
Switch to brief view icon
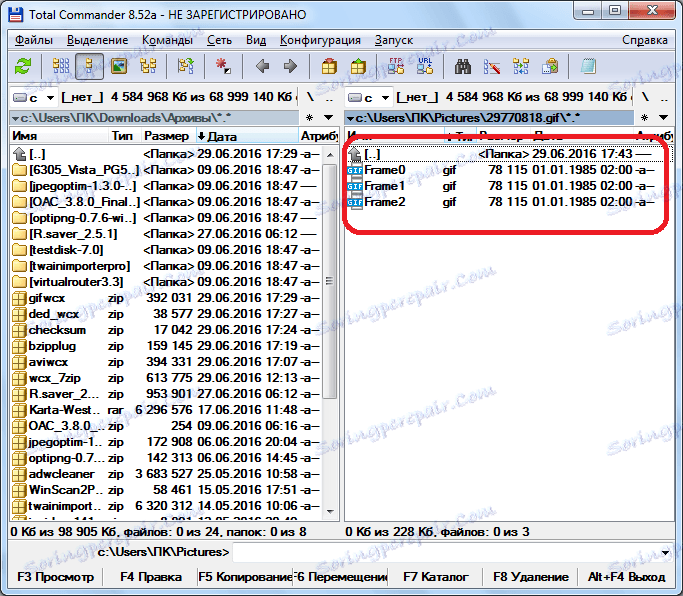tap(61, 66)
